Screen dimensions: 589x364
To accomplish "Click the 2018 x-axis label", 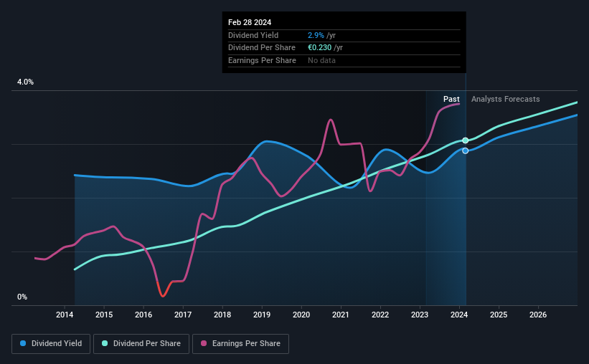I will point(222,315).
